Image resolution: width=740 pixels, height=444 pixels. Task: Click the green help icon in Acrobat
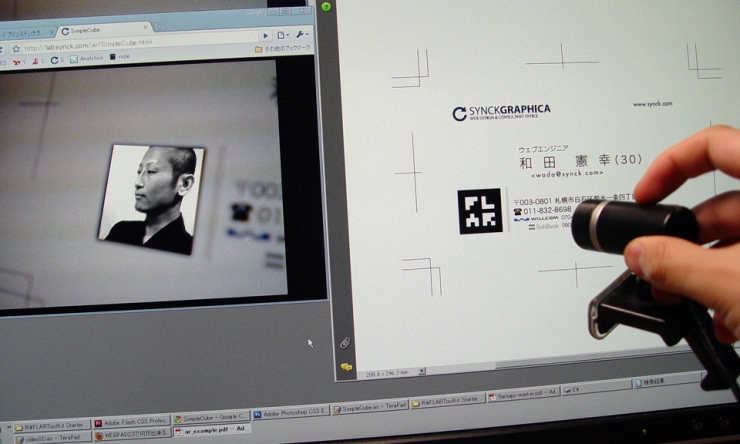[x=326, y=7]
